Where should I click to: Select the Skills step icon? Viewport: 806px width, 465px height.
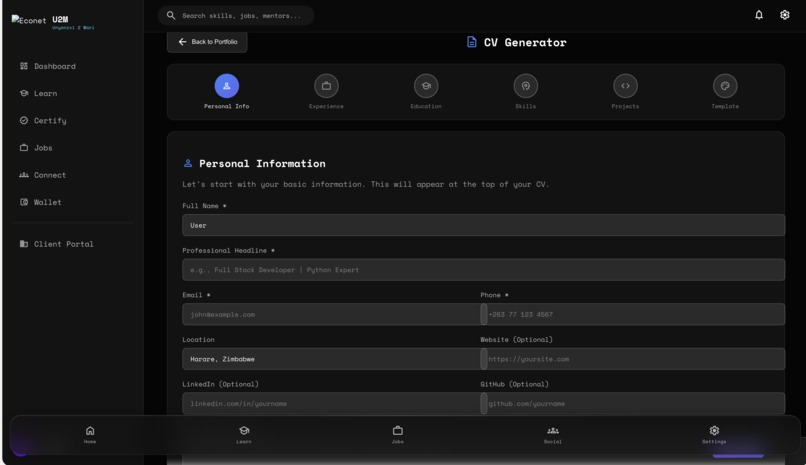click(526, 86)
